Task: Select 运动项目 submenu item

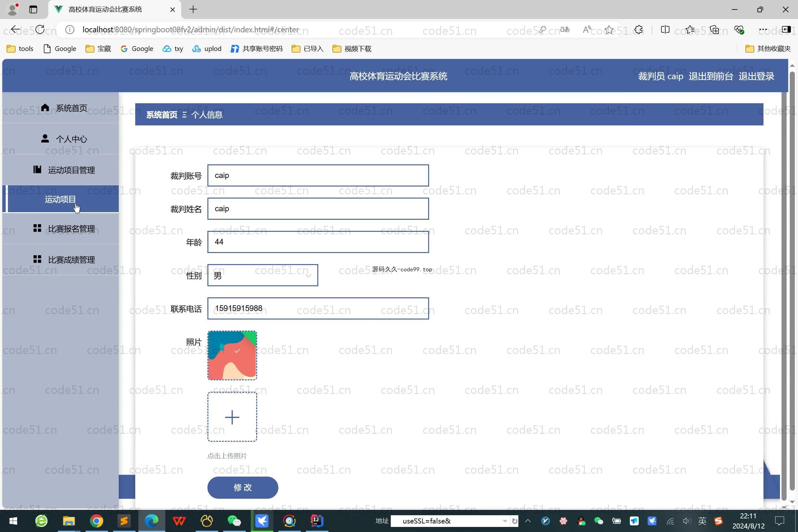Action: (61, 199)
